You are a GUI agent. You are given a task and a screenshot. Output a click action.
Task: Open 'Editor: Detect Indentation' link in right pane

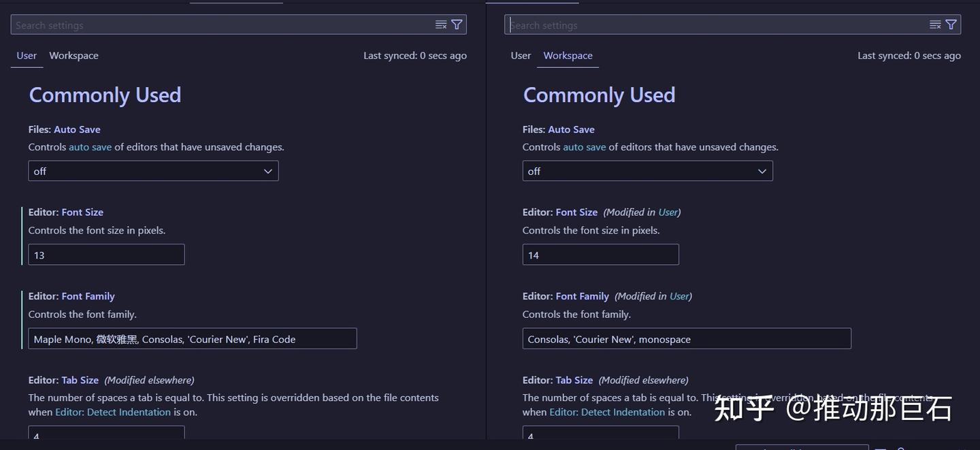click(x=607, y=412)
